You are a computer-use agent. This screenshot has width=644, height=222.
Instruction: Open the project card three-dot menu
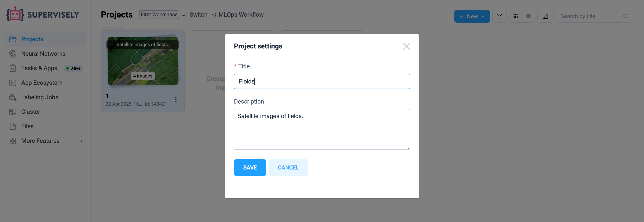tap(176, 99)
